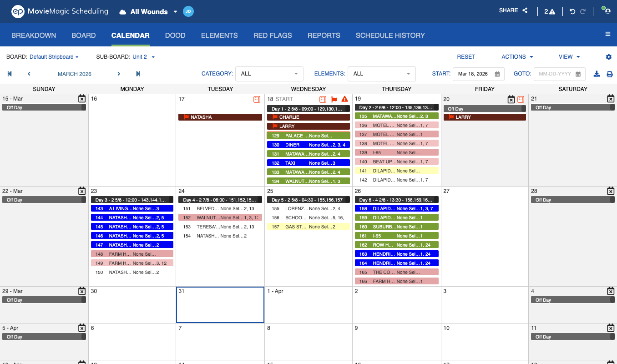This screenshot has height=364, width=617.
Task: Toggle off-day icon for Sunday 29 Mar
Action: pos(82,291)
